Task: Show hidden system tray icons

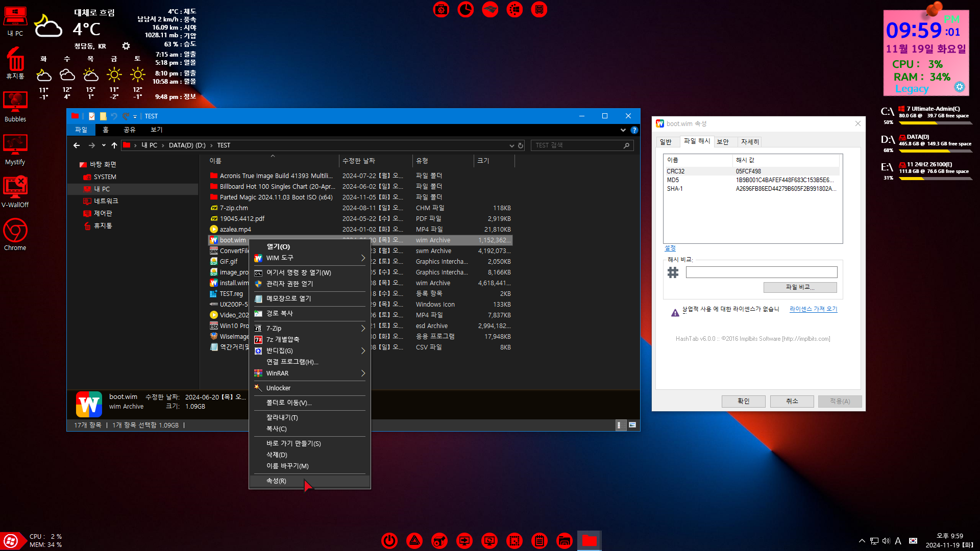Action: [x=862, y=541]
